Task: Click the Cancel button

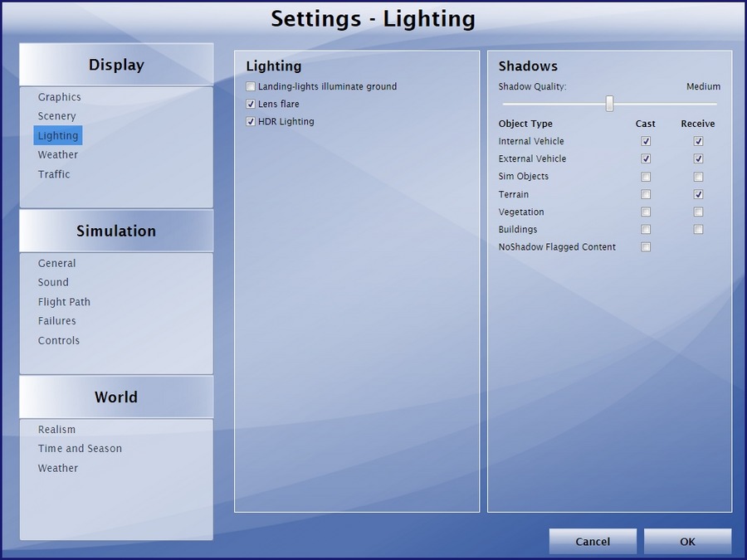Action: pyautogui.click(x=593, y=542)
